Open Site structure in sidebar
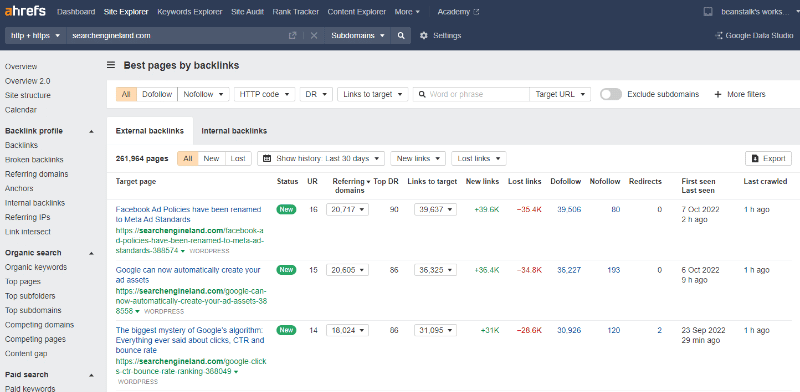Viewport: 800px width, 392px height. pyautogui.click(x=28, y=95)
